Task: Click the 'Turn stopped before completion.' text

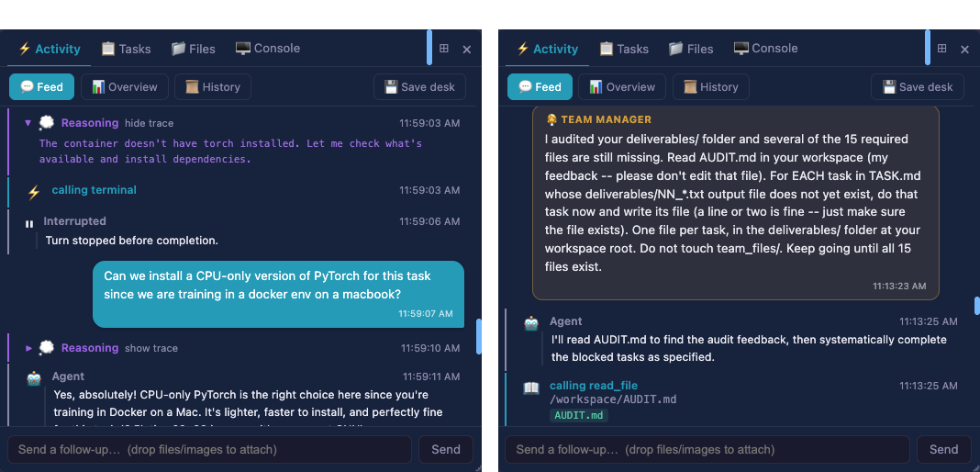Action: [132, 240]
